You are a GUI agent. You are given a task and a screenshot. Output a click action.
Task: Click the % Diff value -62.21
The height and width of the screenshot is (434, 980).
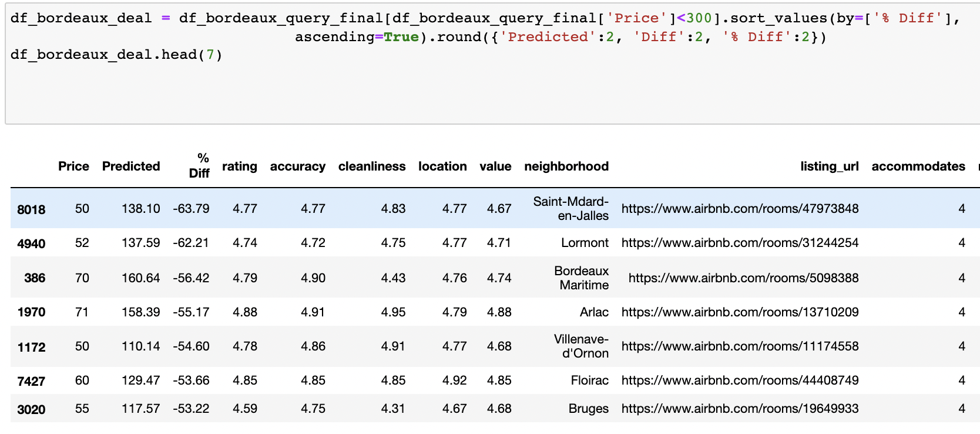[x=191, y=243]
